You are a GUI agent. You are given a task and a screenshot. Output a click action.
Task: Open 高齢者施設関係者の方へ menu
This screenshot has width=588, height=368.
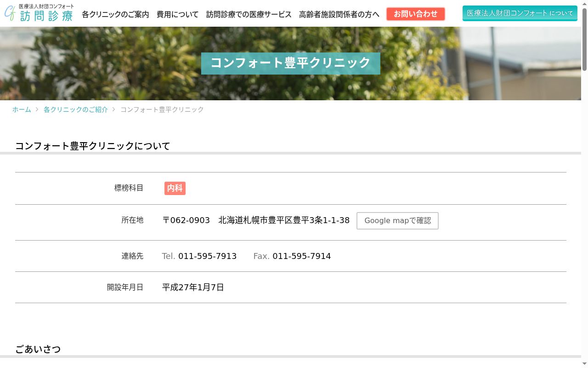339,14
